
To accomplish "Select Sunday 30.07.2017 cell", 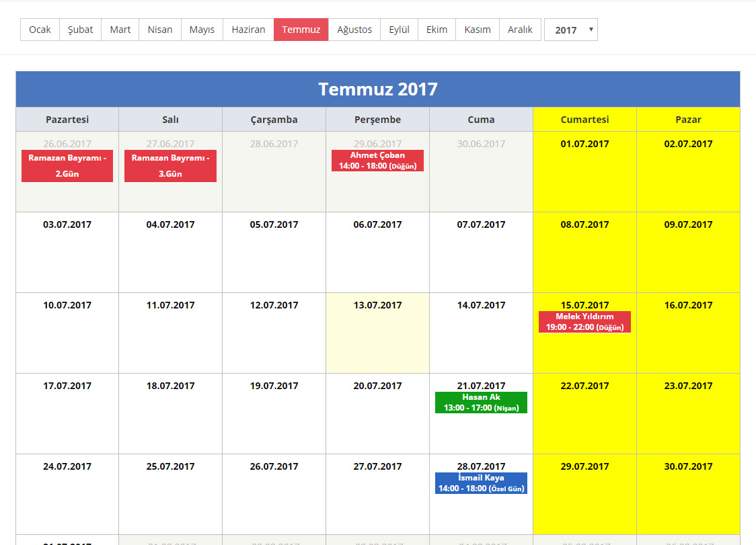I will point(689,494).
